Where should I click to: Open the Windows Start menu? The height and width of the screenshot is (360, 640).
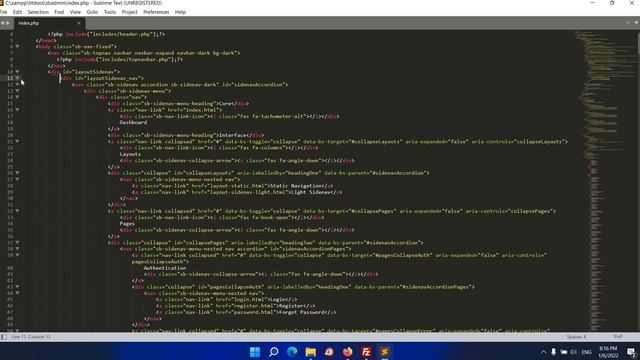[x=255, y=352]
